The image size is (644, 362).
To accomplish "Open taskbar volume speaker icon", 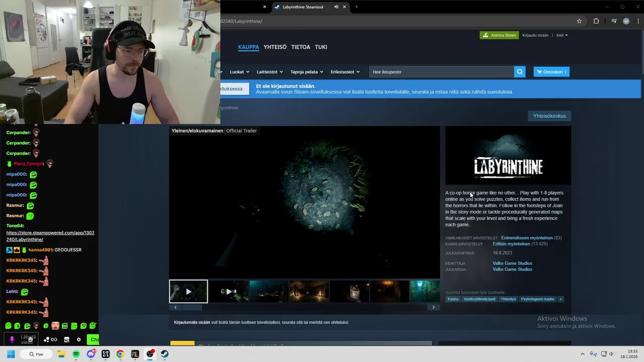I will click(612, 354).
